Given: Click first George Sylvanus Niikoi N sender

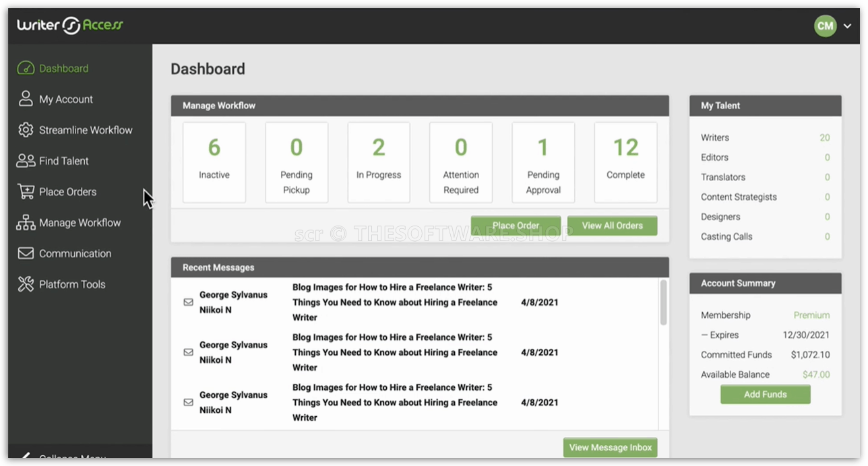Looking at the screenshot, I should pyautogui.click(x=233, y=302).
